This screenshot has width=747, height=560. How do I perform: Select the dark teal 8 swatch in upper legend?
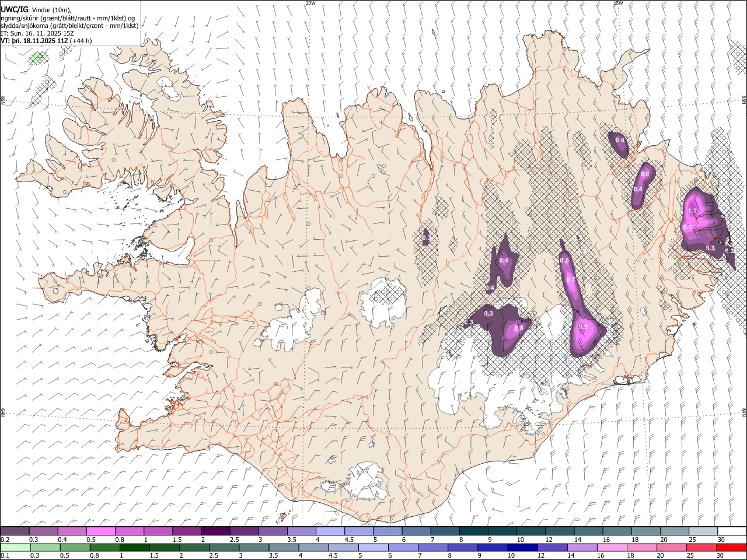474,531
